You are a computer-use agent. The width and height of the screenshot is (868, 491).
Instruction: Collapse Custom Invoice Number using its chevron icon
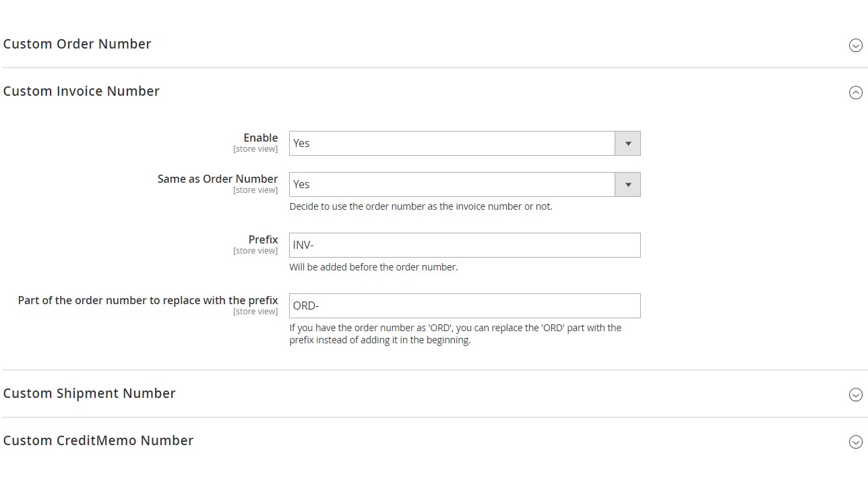[x=855, y=92]
